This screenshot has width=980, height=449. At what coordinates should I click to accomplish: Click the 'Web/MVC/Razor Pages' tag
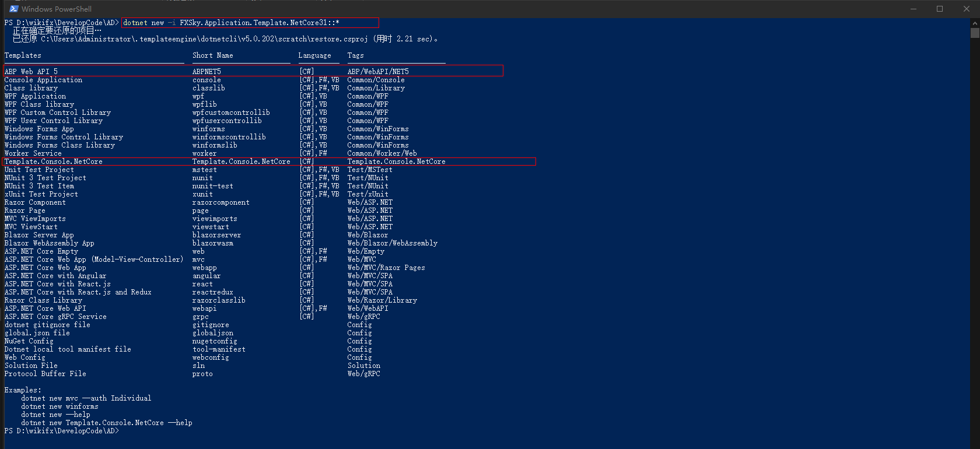click(x=386, y=268)
